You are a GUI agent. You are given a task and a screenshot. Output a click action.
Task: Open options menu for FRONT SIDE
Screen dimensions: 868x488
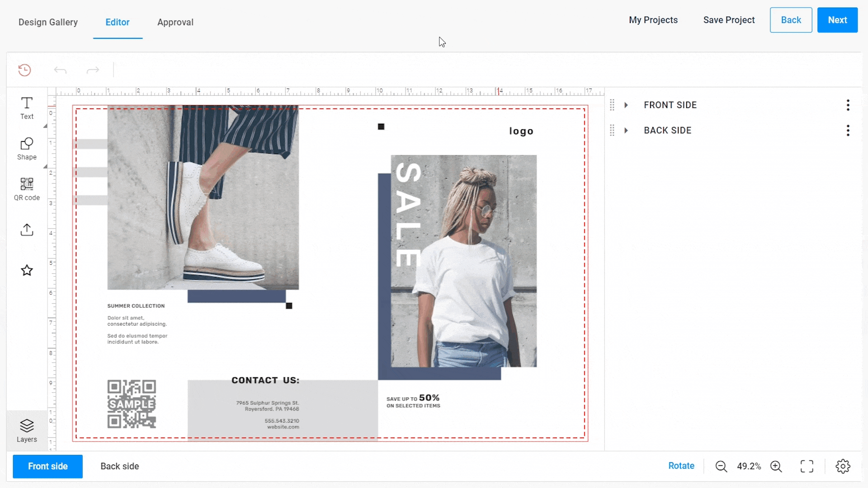[848, 105]
